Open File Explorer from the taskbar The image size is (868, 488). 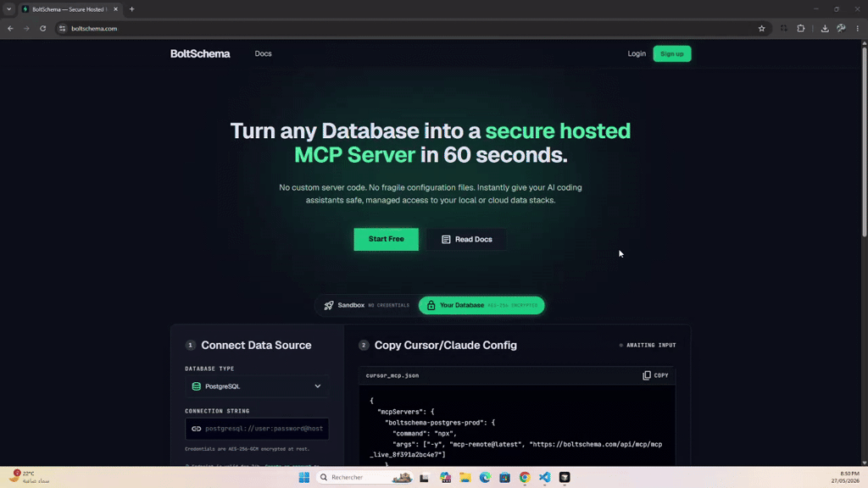point(465,477)
